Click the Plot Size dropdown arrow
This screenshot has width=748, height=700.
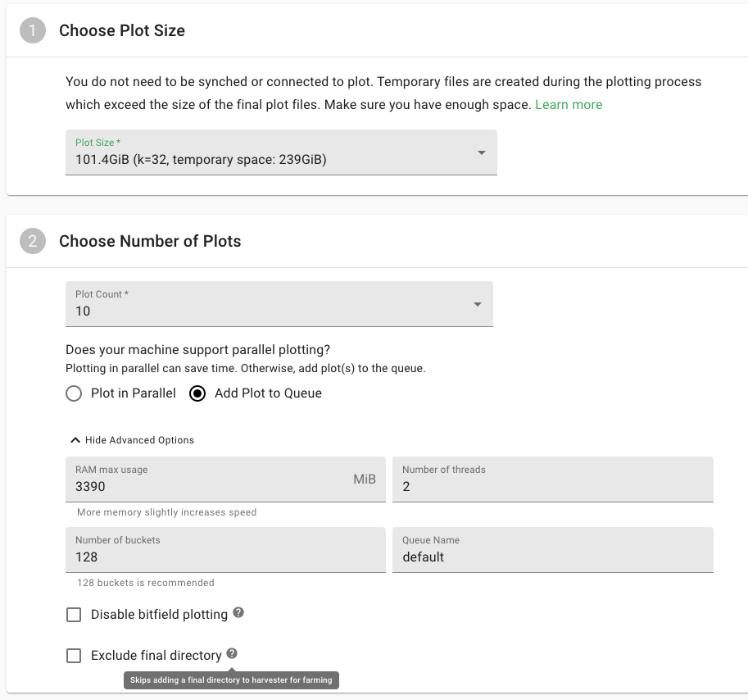click(x=482, y=152)
